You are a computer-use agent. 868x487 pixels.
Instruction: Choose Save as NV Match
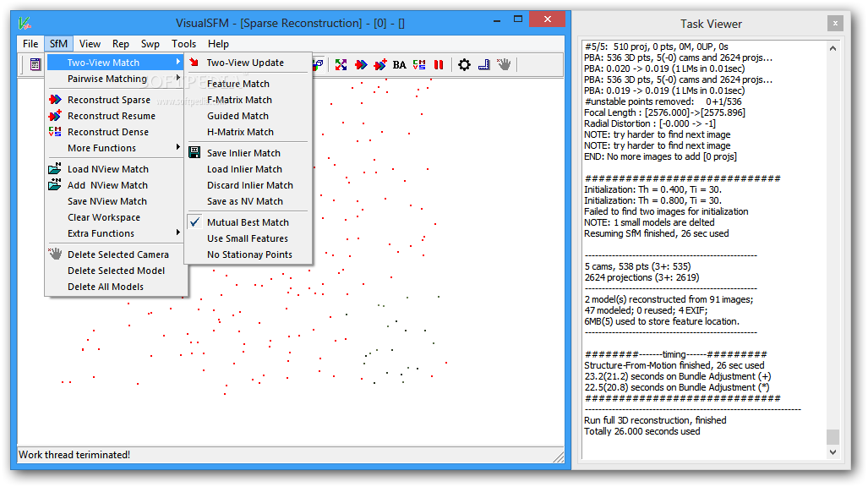244,201
